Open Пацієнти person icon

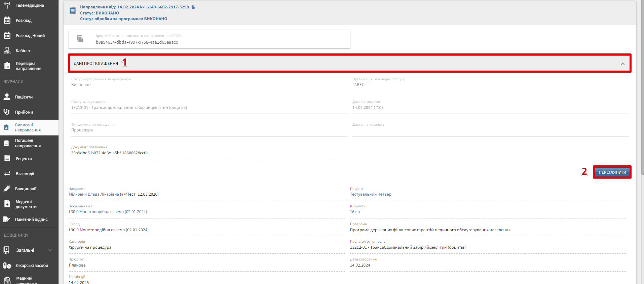7,97
